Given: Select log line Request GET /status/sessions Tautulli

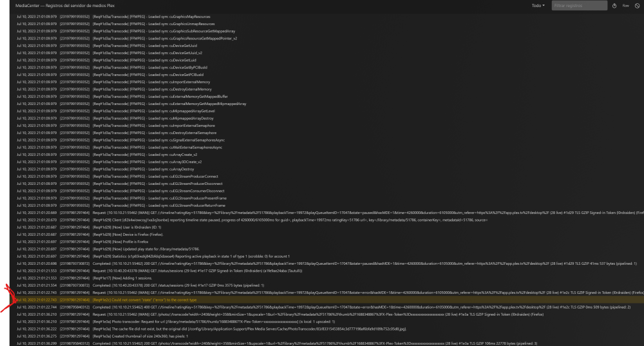Looking at the screenshot, I should (159, 271).
